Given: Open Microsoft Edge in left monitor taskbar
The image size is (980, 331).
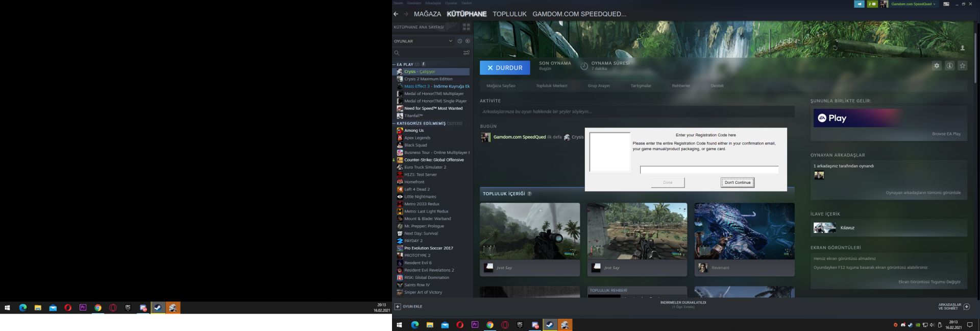Looking at the screenshot, I should coord(23,308).
